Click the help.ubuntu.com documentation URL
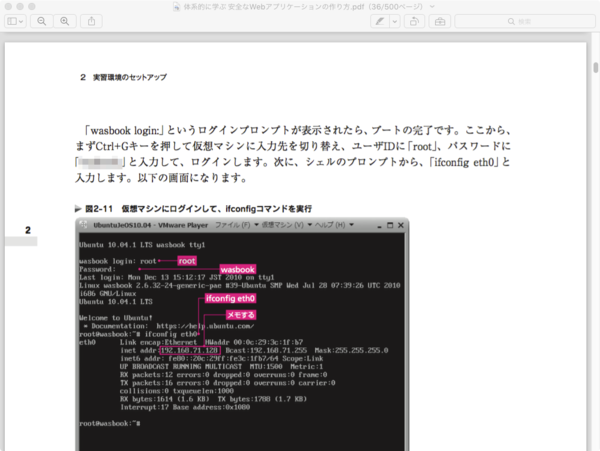This screenshot has height=451, width=600. coord(205,326)
